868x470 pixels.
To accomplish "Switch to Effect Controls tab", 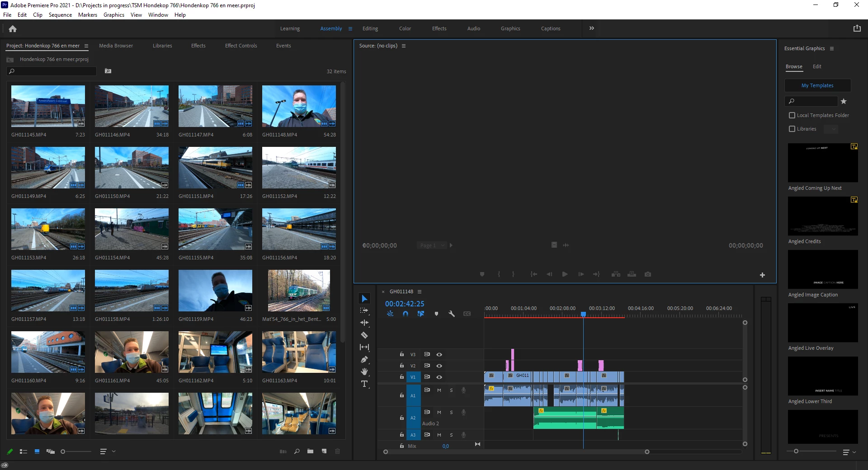I will tap(241, 46).
